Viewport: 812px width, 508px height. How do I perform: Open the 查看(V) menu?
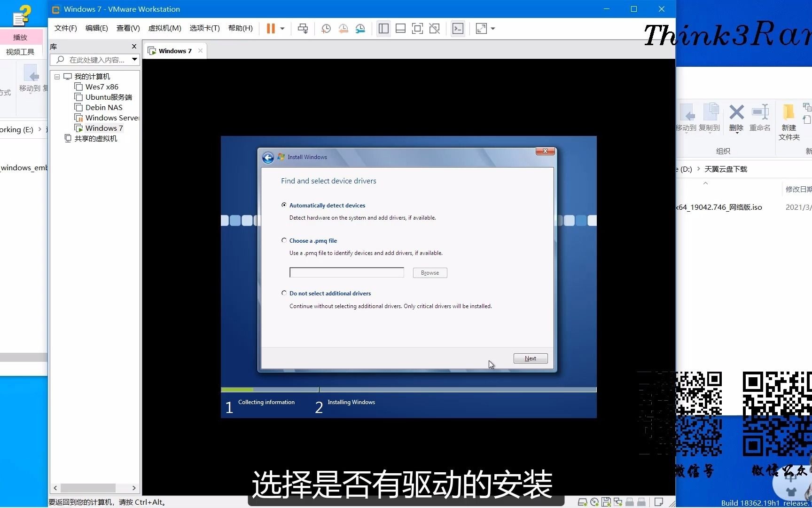[128, 28]
